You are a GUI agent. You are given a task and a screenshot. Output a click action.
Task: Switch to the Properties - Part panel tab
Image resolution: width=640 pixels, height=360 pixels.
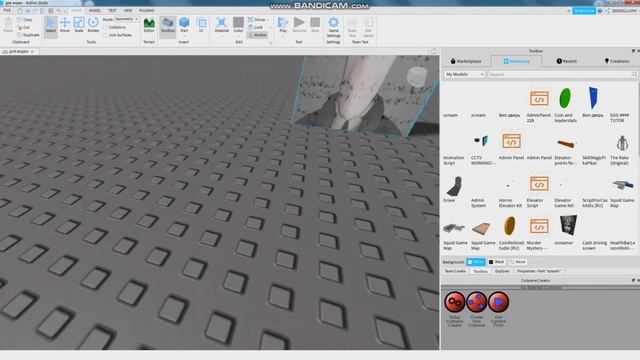(539, 271)
